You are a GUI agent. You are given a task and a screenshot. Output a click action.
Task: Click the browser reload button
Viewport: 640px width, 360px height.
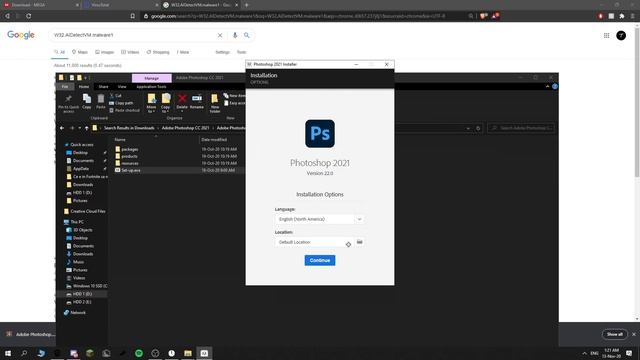pos(29,16)
